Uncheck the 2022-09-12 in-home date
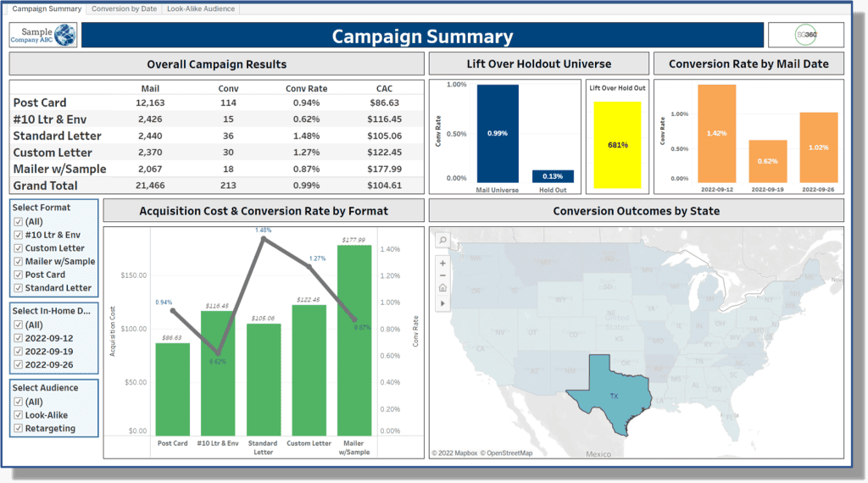 (19, 339)
